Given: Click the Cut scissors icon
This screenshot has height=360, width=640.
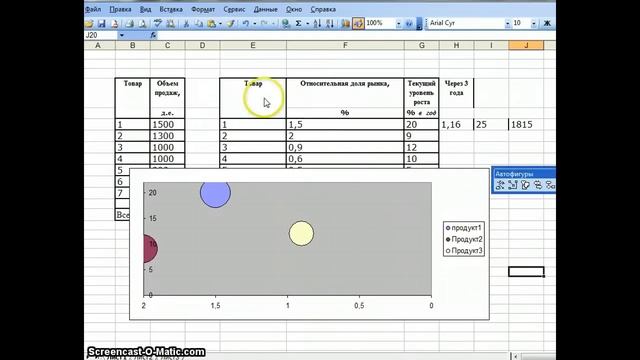Looking at the screenshot, I should (186, 24).
